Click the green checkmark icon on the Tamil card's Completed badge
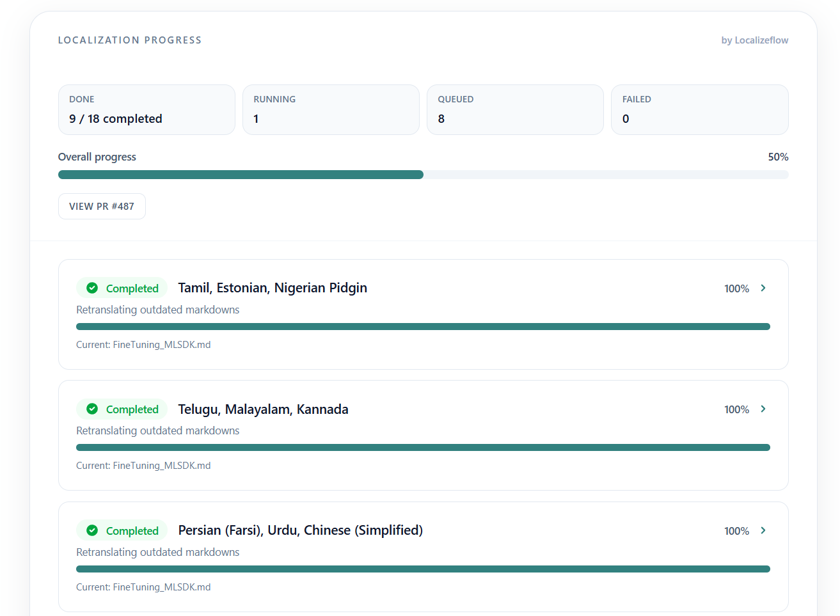 pos(92,288)
